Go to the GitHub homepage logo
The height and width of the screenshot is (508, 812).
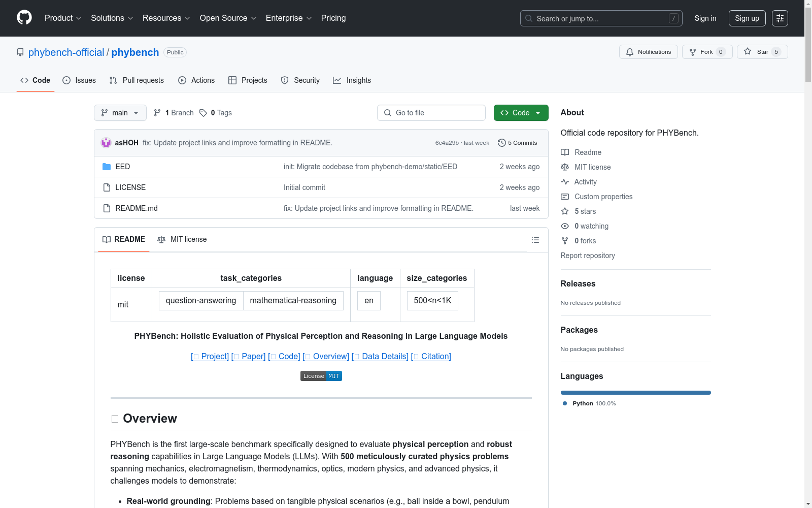point(24,18)
